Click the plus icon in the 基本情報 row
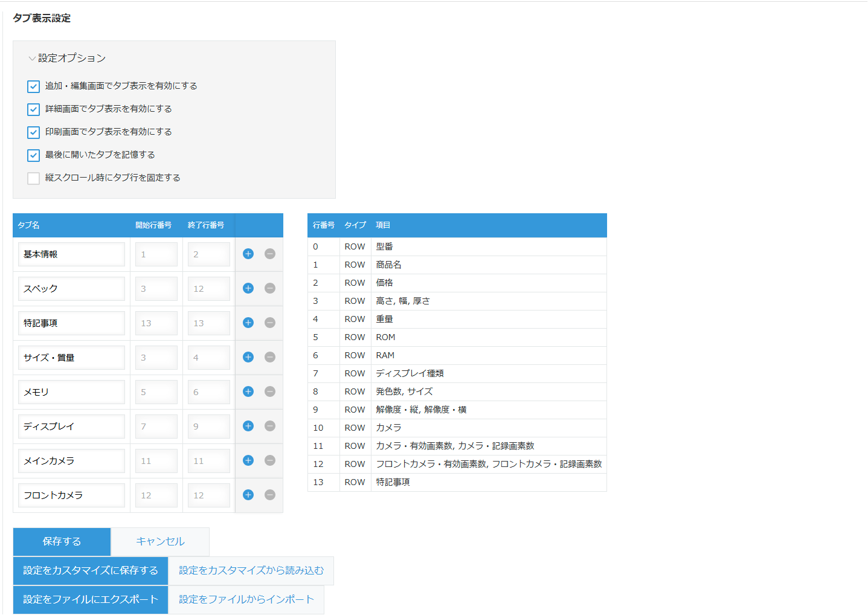Image resolution: width=868 pixels, height=615 pixels. coord(248,254)
